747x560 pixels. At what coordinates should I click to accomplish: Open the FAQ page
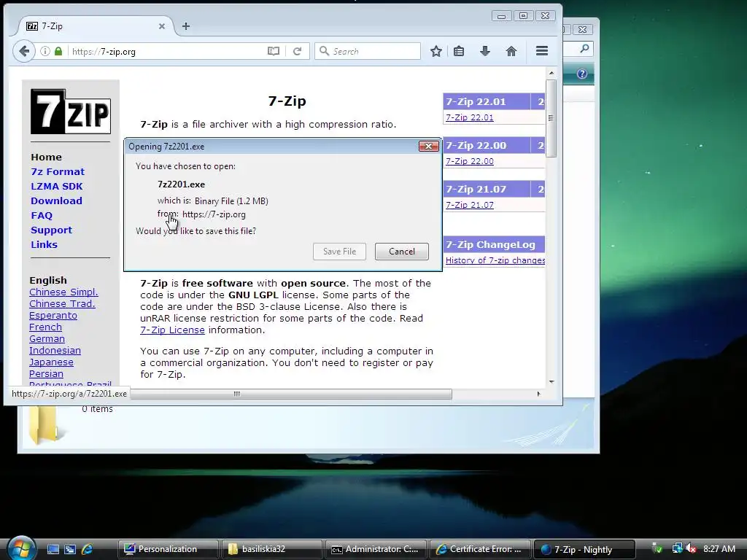click(x=42, y=215)
